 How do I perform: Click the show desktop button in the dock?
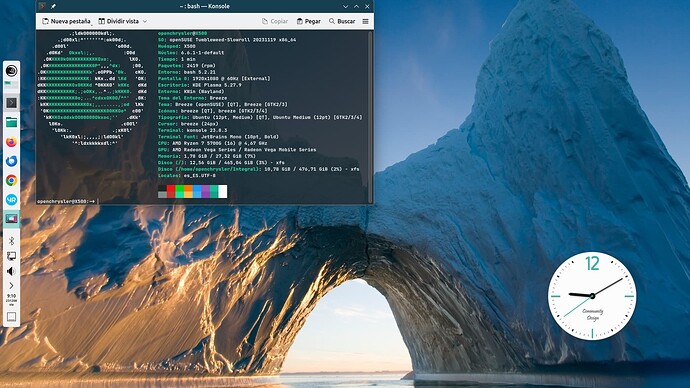(11, 317)
